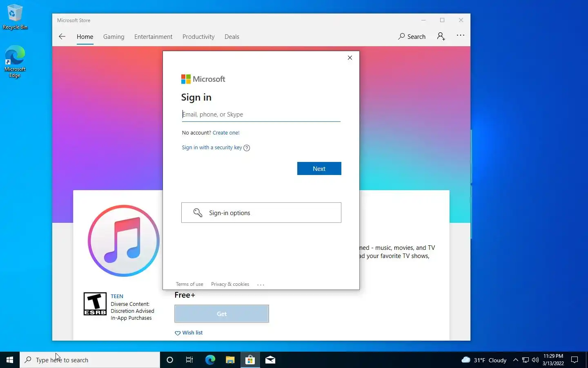Click the Search magnifier in Store
The width and height of the screenshot is (588, 368).
[402, 36]
